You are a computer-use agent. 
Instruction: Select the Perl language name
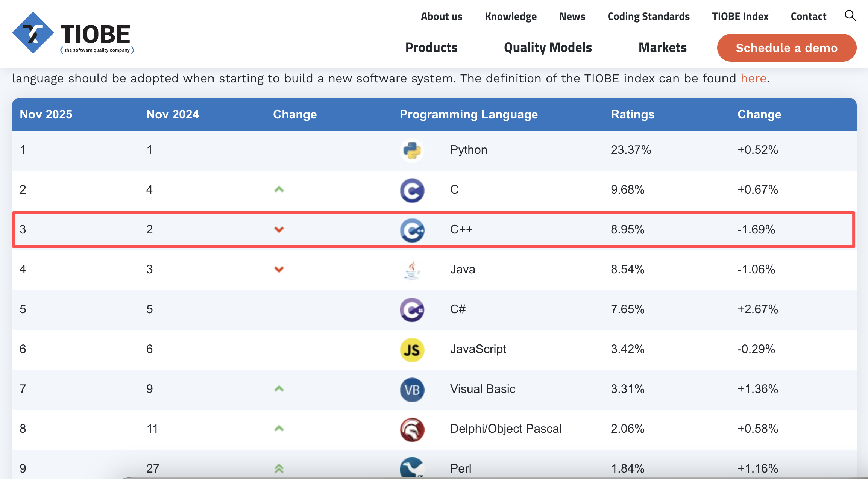tap(461, 468)
